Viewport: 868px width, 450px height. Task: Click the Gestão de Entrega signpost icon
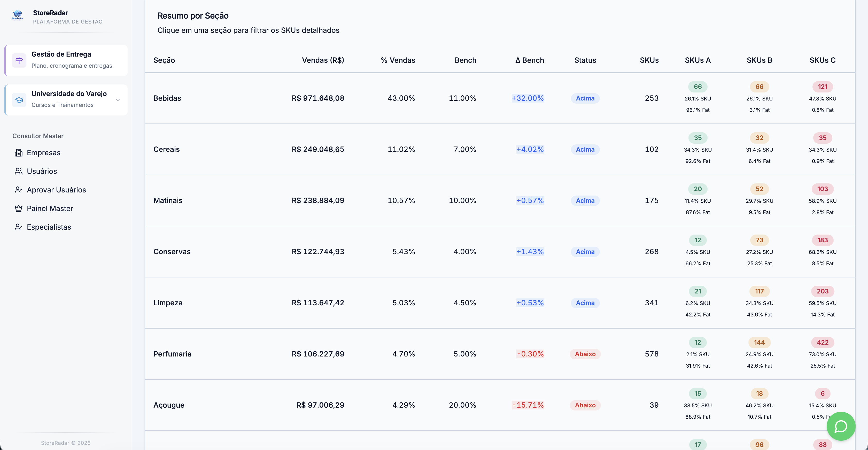coord(19,60)
